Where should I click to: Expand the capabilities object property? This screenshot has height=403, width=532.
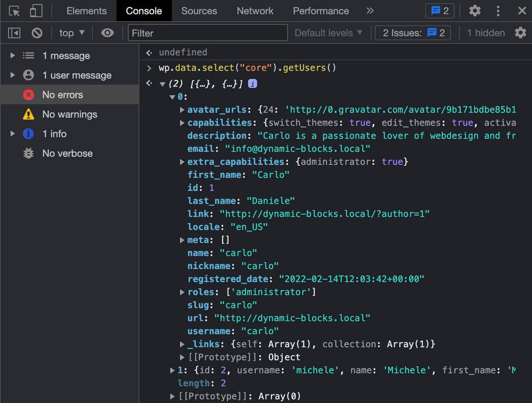click(x=182, y=123)
